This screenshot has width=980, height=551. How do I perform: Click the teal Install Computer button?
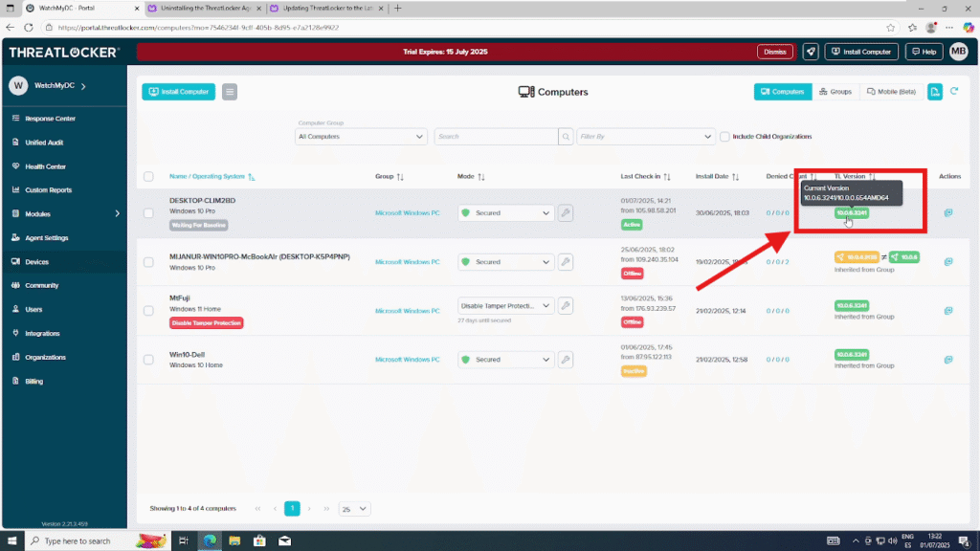click(x=179, y=92)
